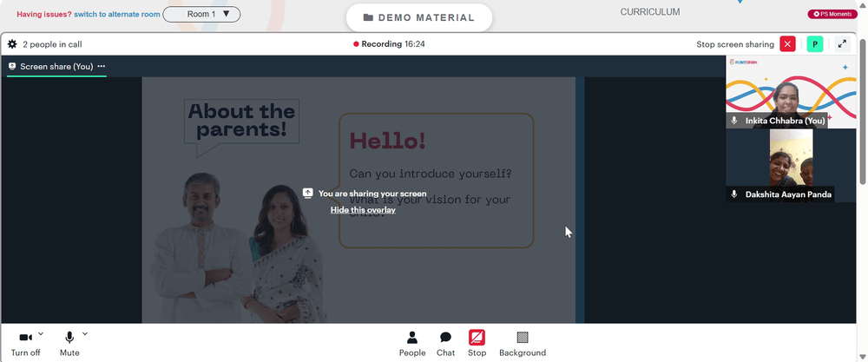The image size is (868, 362).
Task: Mute the microphone
Action: 69,344
